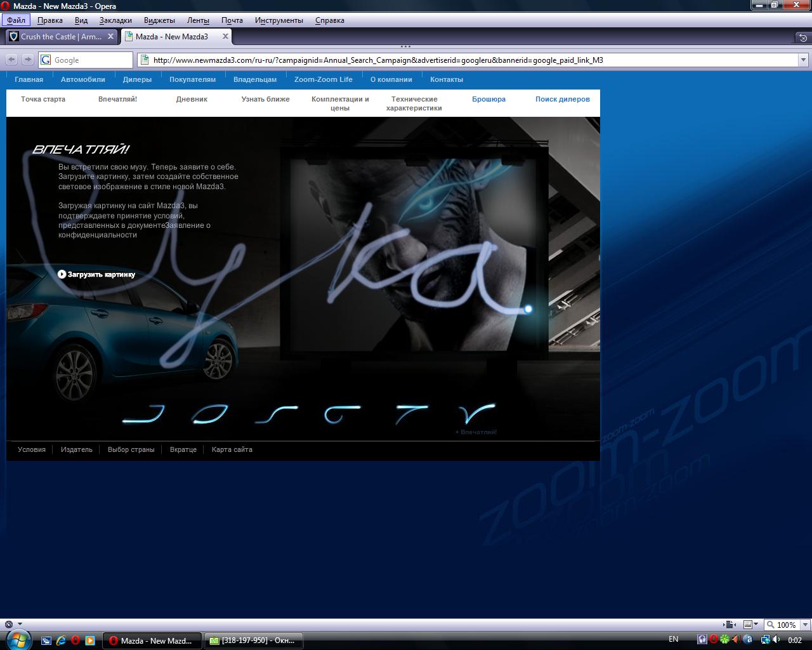Image resolution: width=812 pixels, height=650 pixels.
Task: Click the blue 'a' tray icon
Action: pos(747,640)
